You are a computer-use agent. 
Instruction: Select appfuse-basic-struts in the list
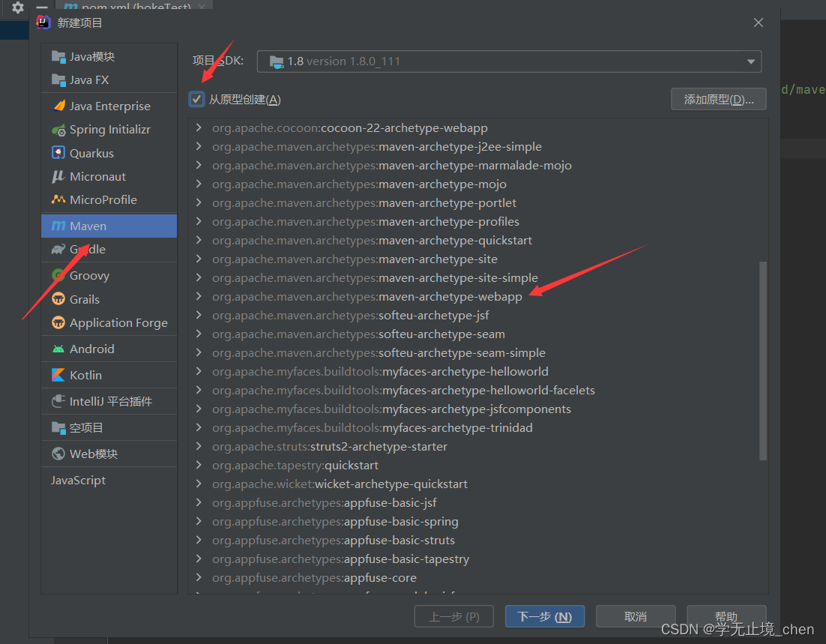click(x=334, y=541)
